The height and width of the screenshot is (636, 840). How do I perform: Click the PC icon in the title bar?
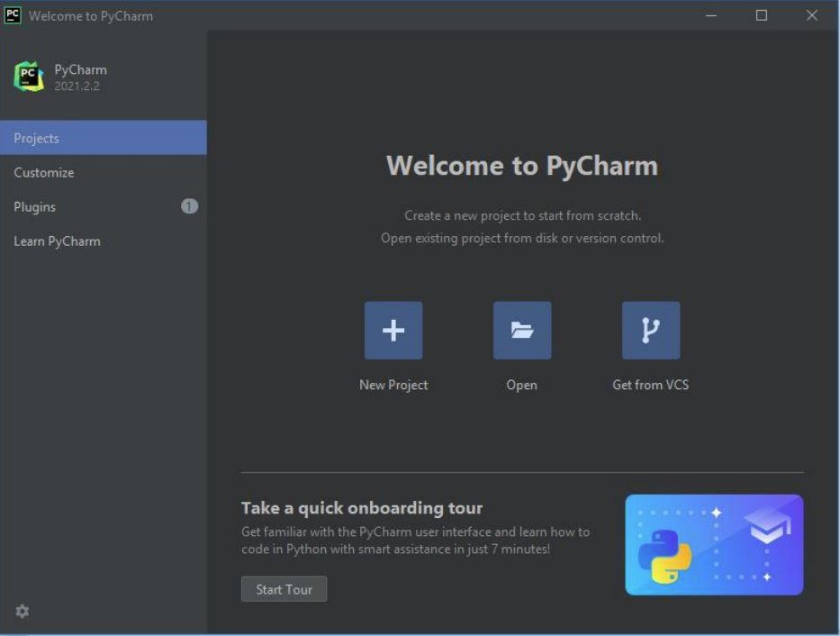[12, 15]
